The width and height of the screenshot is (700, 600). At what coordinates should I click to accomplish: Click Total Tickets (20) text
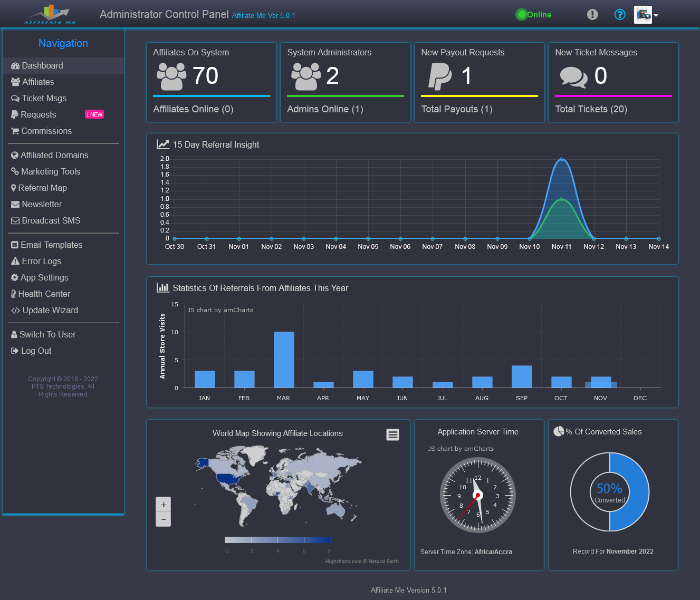(591, 109)
